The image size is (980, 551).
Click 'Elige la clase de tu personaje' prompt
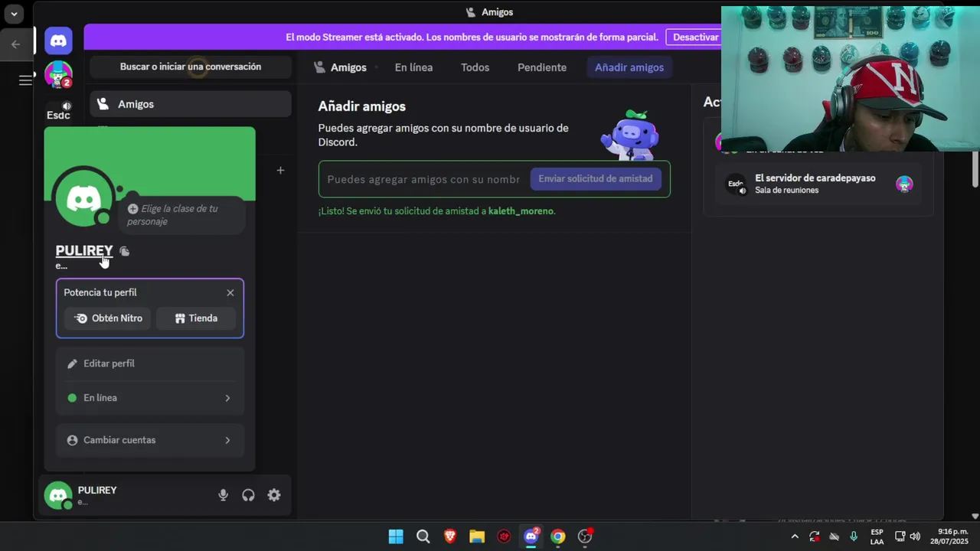tap(180, 215)
